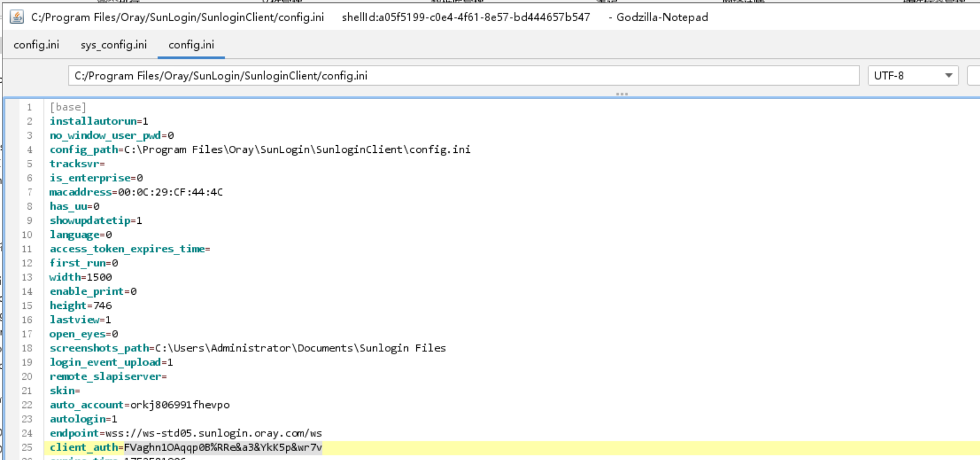Click line number 7 in the gutter

(30, 192)
